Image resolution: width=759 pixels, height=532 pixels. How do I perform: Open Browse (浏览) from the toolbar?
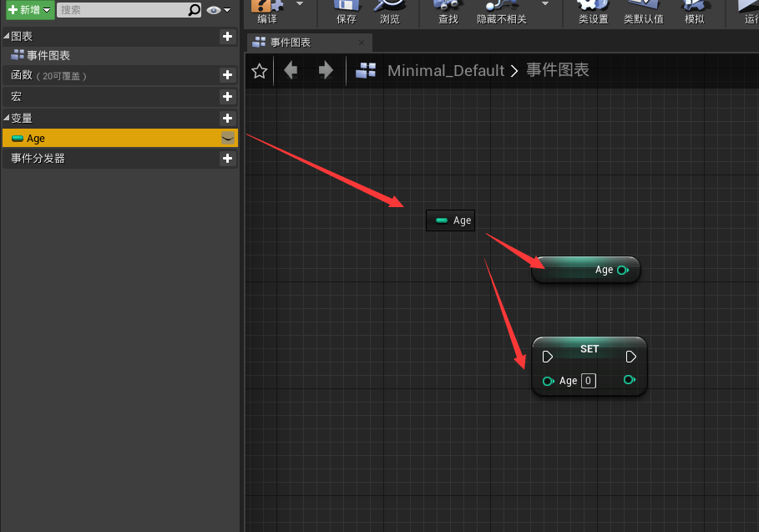[389, 8]
